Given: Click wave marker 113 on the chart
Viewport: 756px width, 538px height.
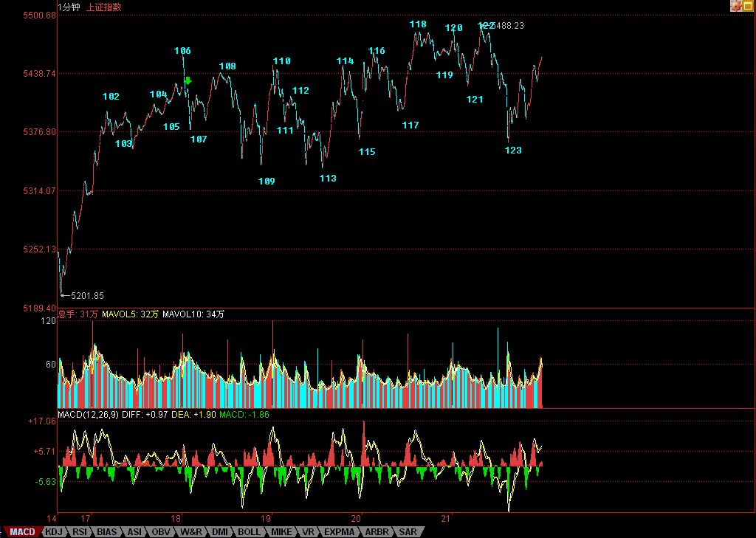Looking at the screenshot, I should click(328, 179).
